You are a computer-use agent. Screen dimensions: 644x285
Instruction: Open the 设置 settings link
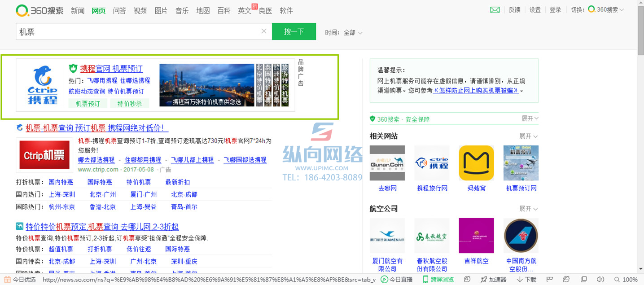coord(535,10)
